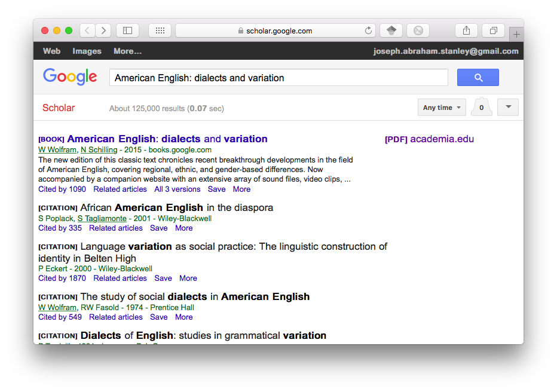Open the Any time filter dropdown
The width and height of the screenshot is (557, 392).
pyautogui.click(x=442, y=107)
